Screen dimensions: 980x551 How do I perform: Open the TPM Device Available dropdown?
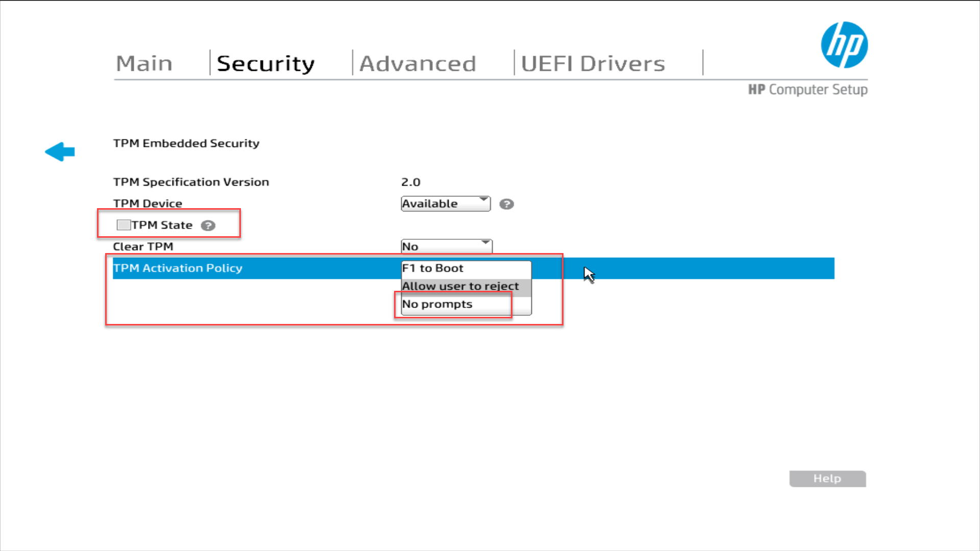click(x=446, y=204)
